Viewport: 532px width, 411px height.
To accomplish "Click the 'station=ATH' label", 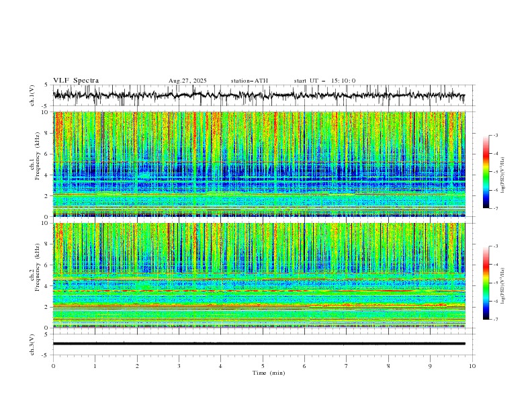I will pyautogui.click(x=249, y=81).
